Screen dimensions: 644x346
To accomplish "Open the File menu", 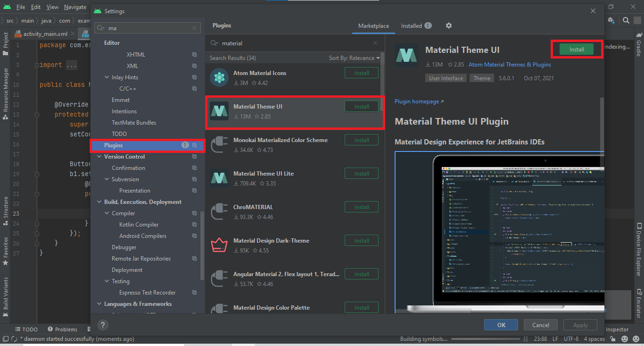I will pyautogui.click(x=21, y=7).
